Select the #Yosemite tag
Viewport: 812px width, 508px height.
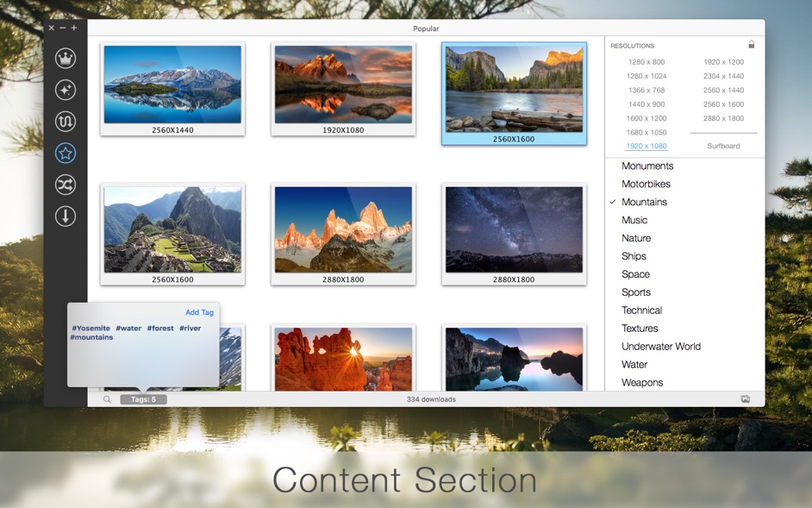[91, 328]
